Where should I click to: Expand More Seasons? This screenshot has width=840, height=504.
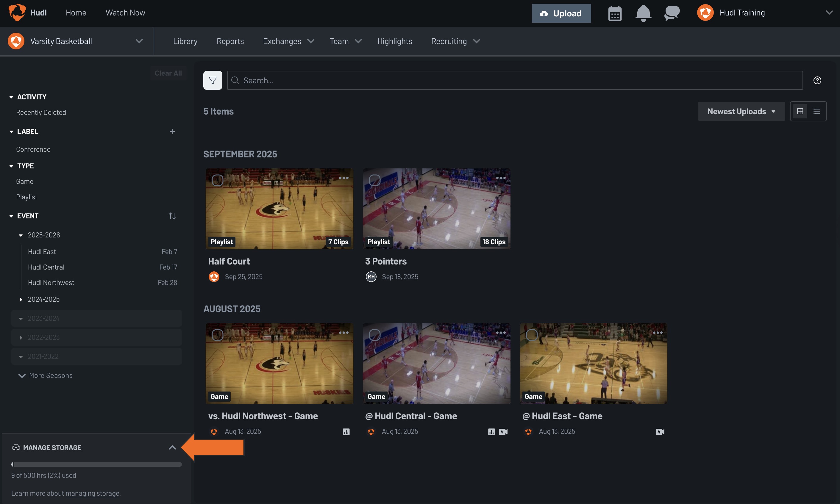[46, 376]
